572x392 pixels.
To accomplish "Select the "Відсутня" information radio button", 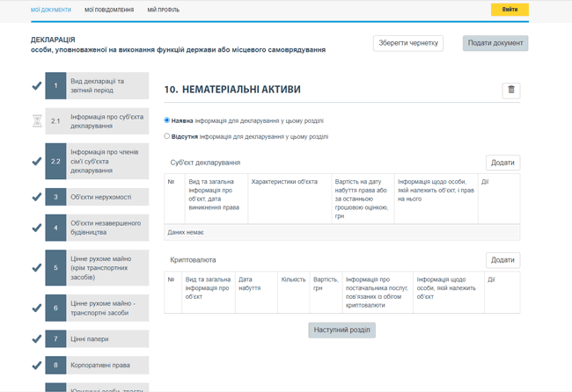I will point(167,136).
